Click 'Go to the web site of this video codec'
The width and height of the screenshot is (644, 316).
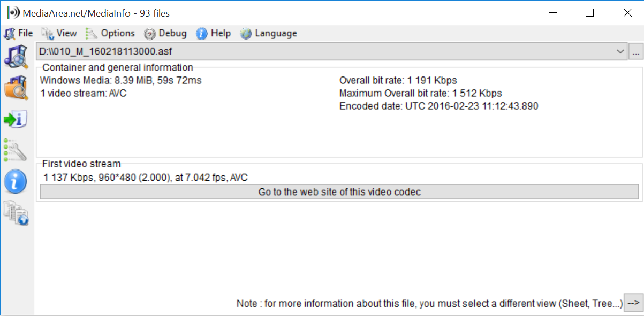tap(339, 192)
